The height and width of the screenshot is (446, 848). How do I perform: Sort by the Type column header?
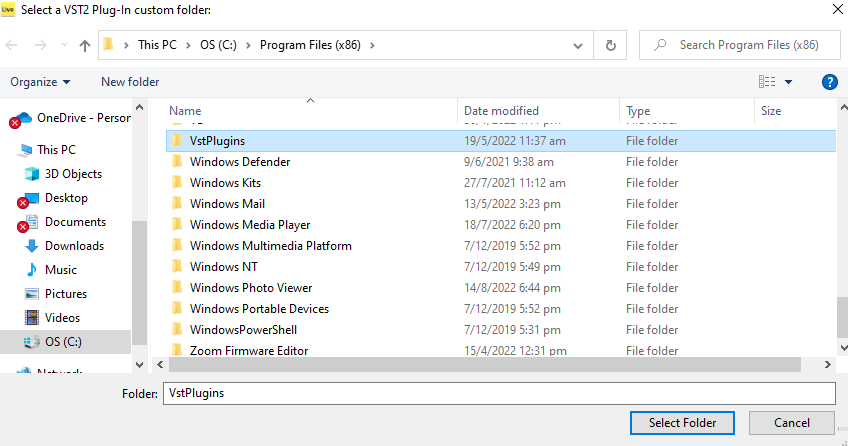point(638,111)
